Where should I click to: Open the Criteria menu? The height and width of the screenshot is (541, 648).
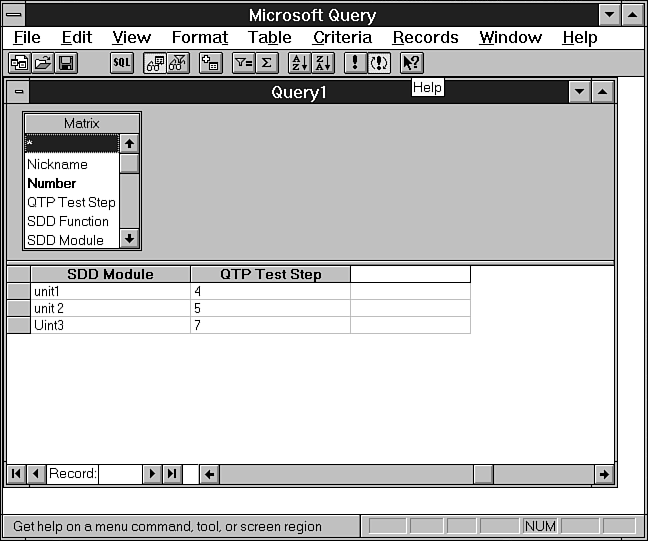pyautogui.click(x=342, y=38)
